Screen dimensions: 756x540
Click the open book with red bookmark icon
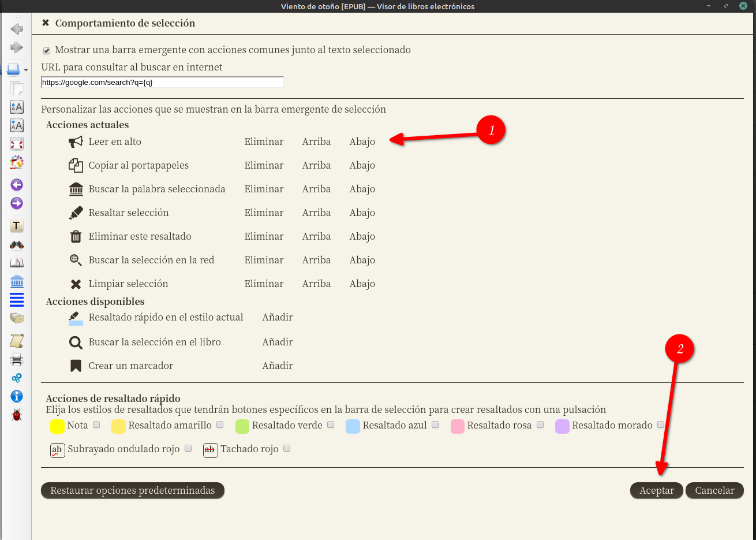click(x=17, y=263)
